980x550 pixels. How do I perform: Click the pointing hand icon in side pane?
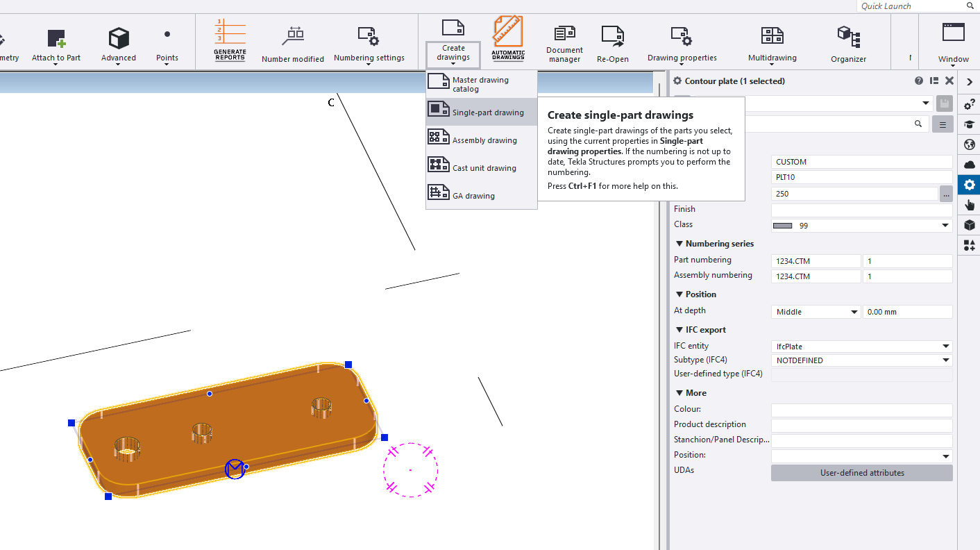970,205
